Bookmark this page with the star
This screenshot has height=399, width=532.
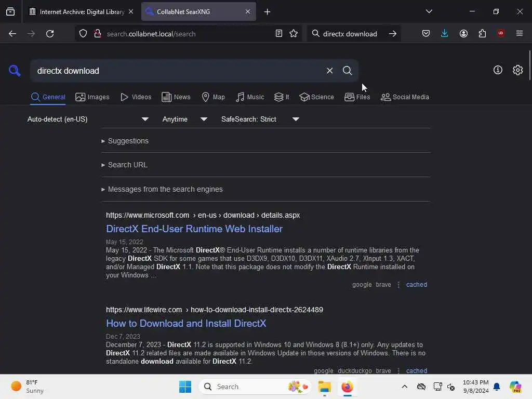[294, 33]
